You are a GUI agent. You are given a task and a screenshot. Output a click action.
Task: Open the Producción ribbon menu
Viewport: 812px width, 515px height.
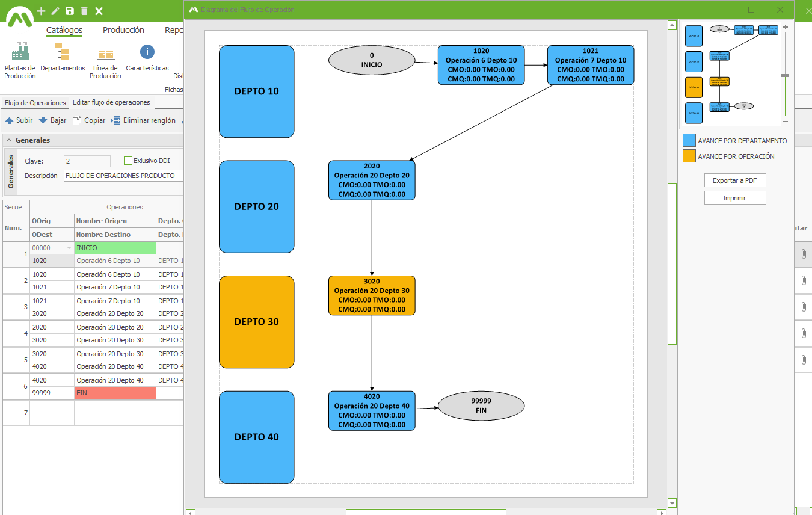click(x=123, y=30)
